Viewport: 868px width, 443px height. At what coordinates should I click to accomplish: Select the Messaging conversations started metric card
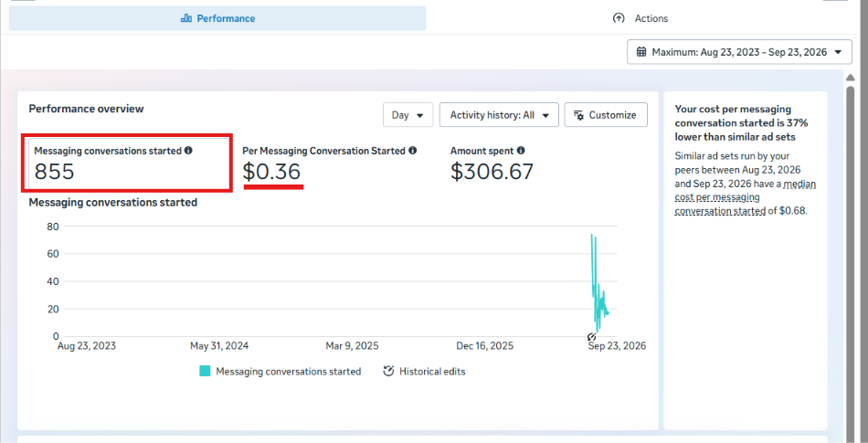pos(127,163)
